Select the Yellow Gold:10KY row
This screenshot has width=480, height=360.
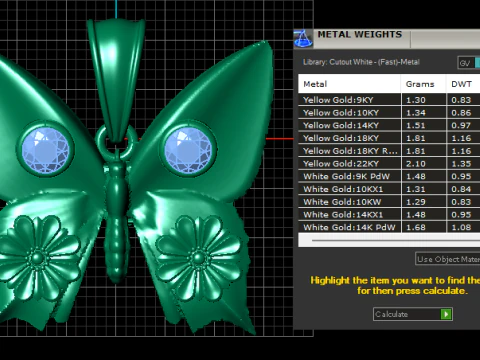click(389, 113)
